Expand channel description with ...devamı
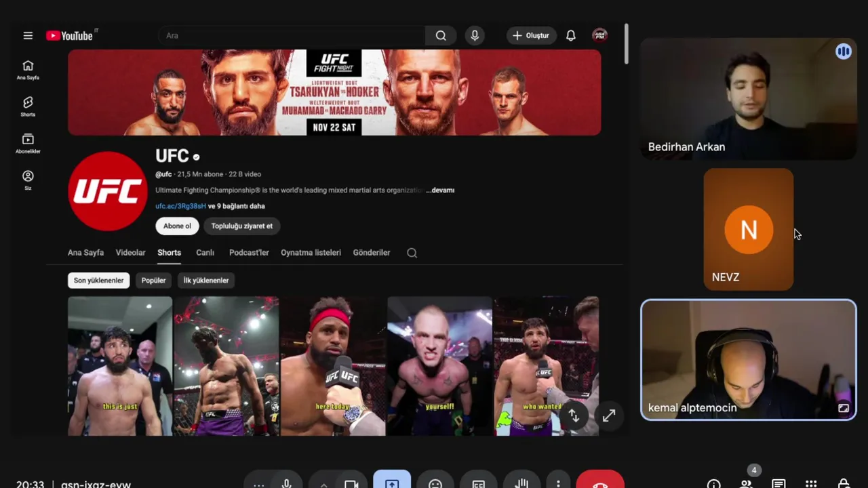Screen dimensions: 868x488 pos(441,190)
